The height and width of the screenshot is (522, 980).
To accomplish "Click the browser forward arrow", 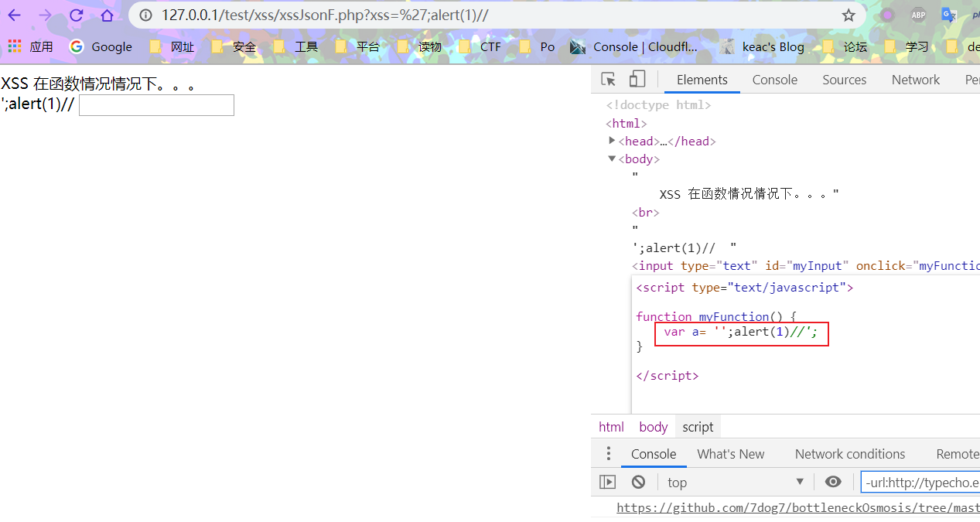I will pyautogui.click(x=45, y=15).
